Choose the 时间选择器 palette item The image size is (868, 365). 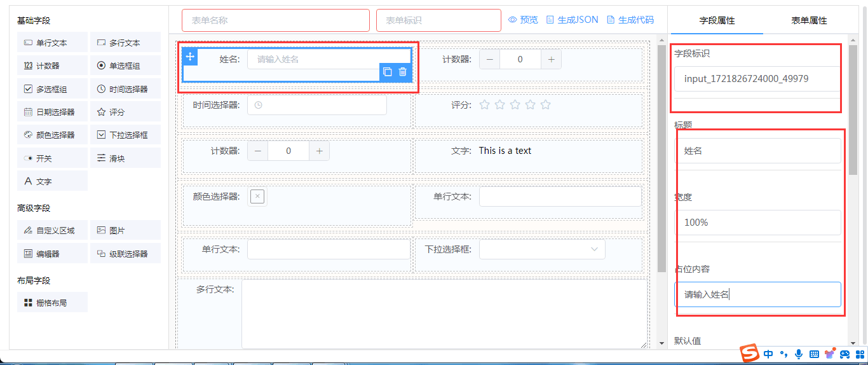(125, 89)
